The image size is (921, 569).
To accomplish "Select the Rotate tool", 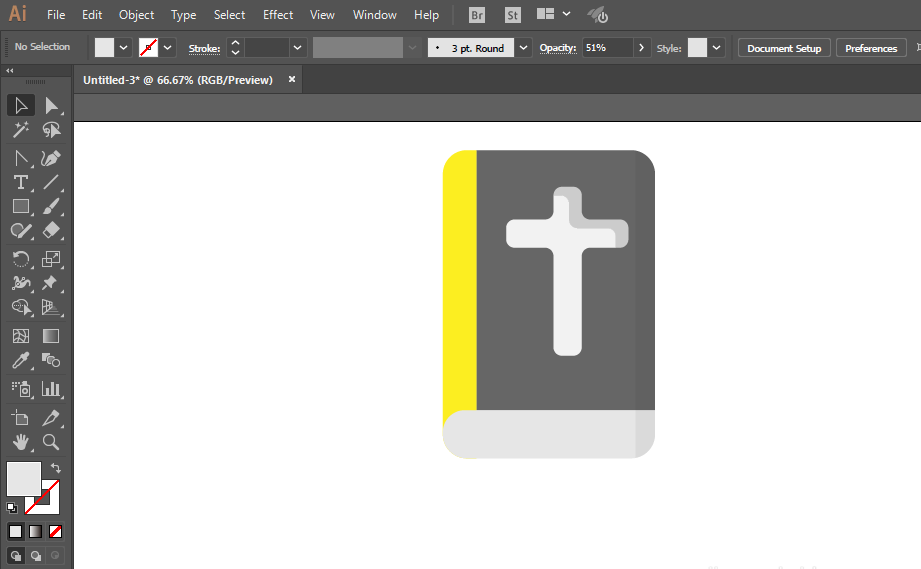I will [x=21, y=259].
